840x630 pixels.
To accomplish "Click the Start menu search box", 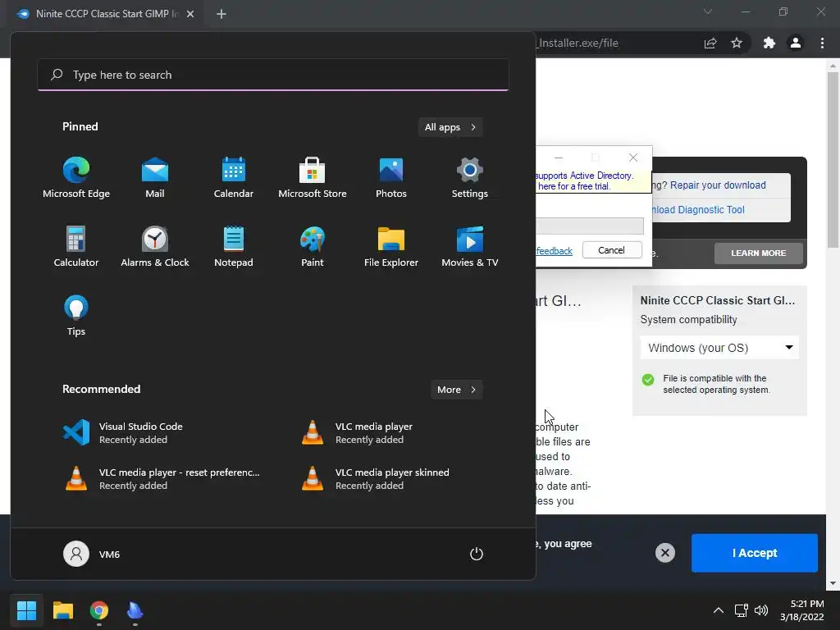I will point(273,75).
